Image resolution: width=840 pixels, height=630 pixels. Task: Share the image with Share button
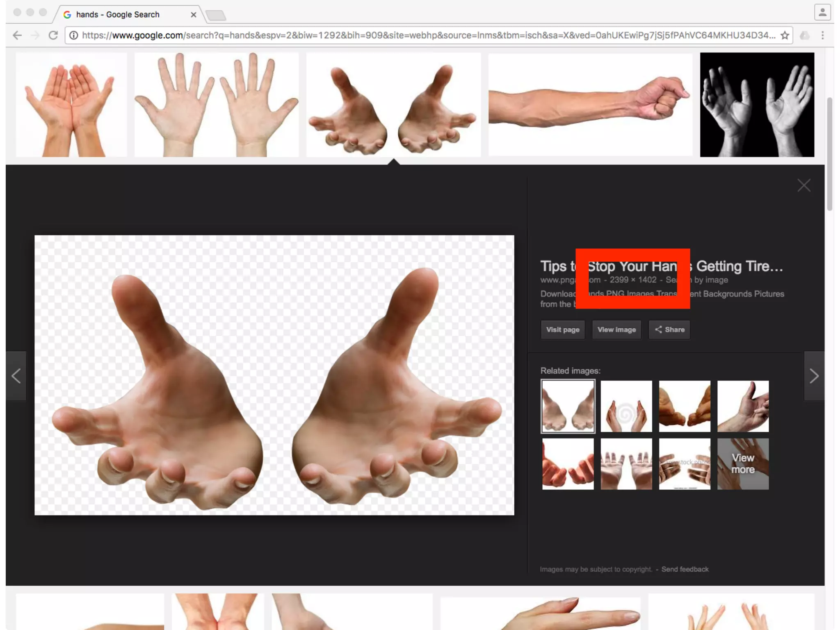click(x=669, y=330)
